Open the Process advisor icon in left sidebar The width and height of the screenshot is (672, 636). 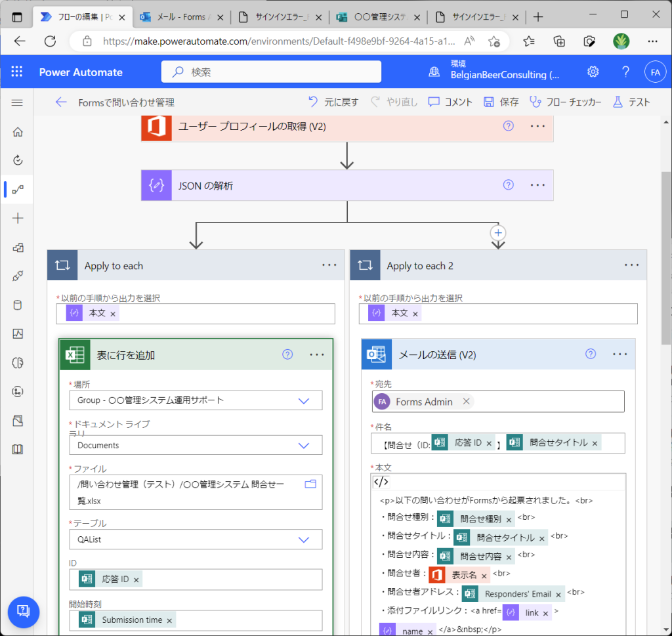[18, 392]
